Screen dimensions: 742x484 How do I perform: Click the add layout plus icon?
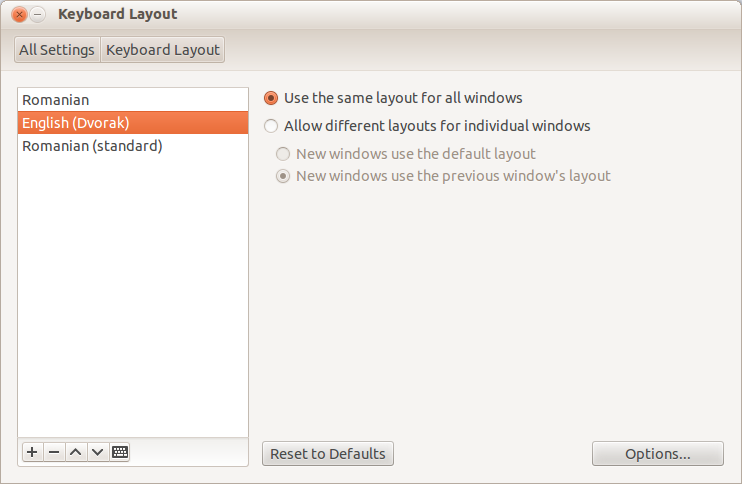coord(32,452)
